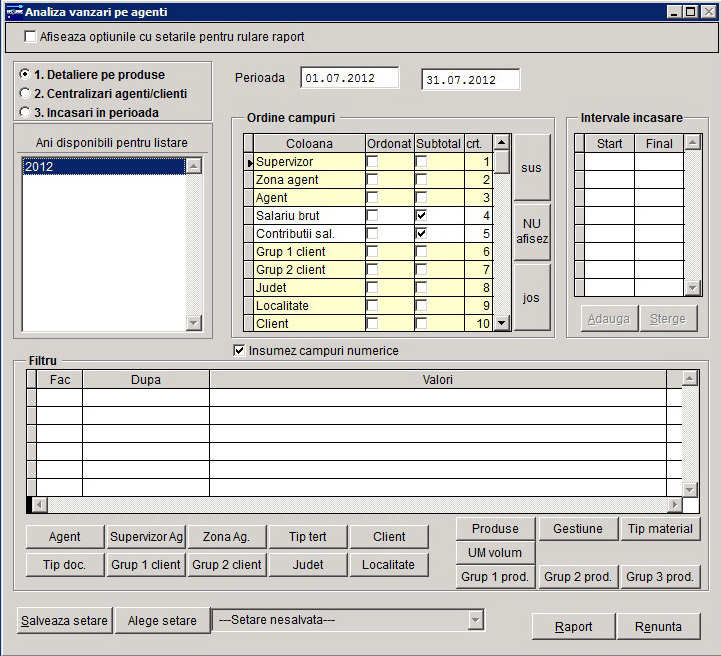This screenshot has height=656, width=721.
Task: Click up arrow of Ordine campuri scrollbar
Action: 501,142
